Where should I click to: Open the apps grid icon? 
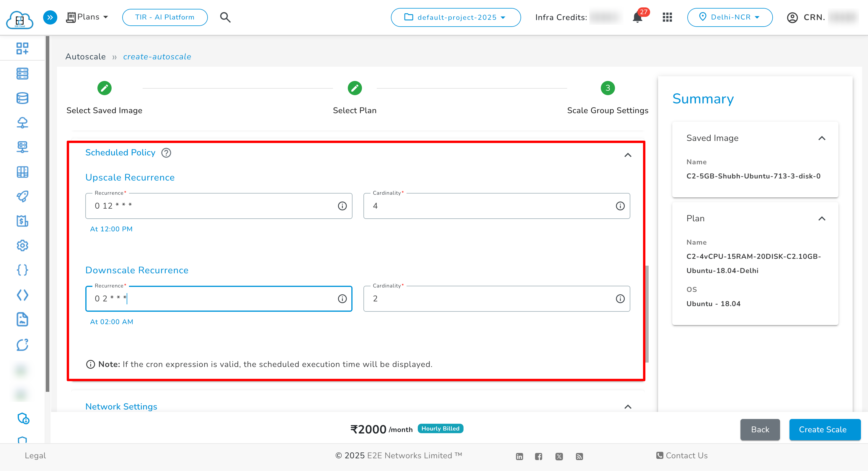[x=667, y=17]
